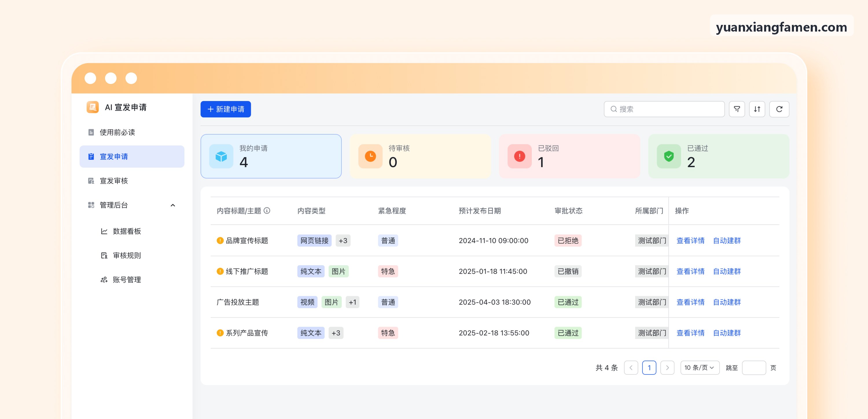The height and width of the screenshot is (419, 868).
Task: Click the sort arrows icon
Action: [757, 109]
